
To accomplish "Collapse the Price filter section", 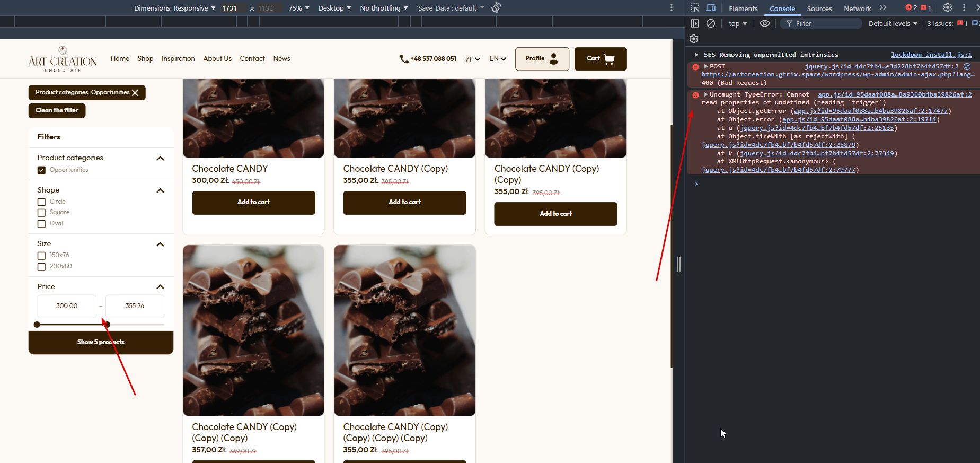I will pos(160,287).
